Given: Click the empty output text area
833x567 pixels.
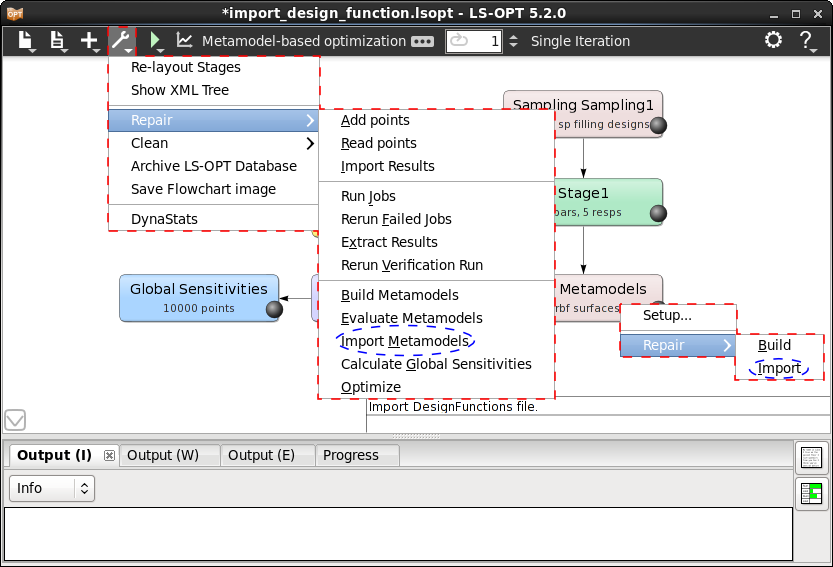Looking at the screenshot, I should click(x=398, y=534).
